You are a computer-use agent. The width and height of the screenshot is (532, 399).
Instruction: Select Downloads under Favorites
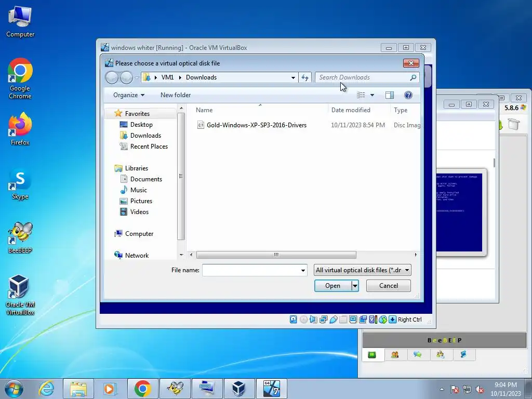[x=145, y=136]
